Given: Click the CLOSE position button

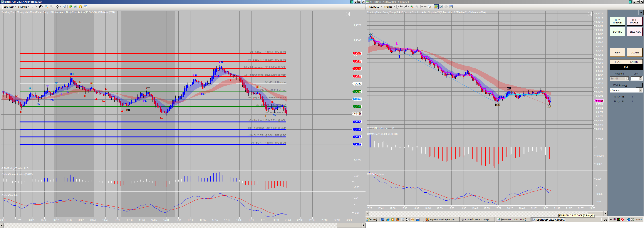Looking at the screenshot, I should coord(634,53).
